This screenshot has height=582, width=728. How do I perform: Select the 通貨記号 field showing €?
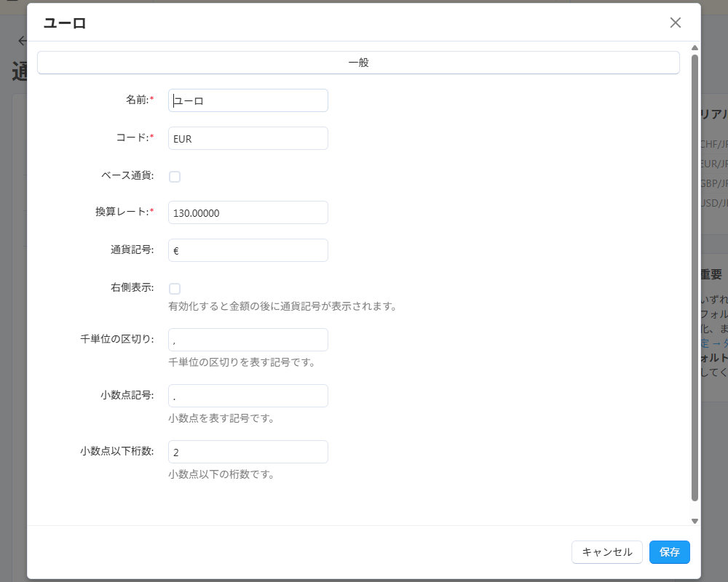(248, 250)
